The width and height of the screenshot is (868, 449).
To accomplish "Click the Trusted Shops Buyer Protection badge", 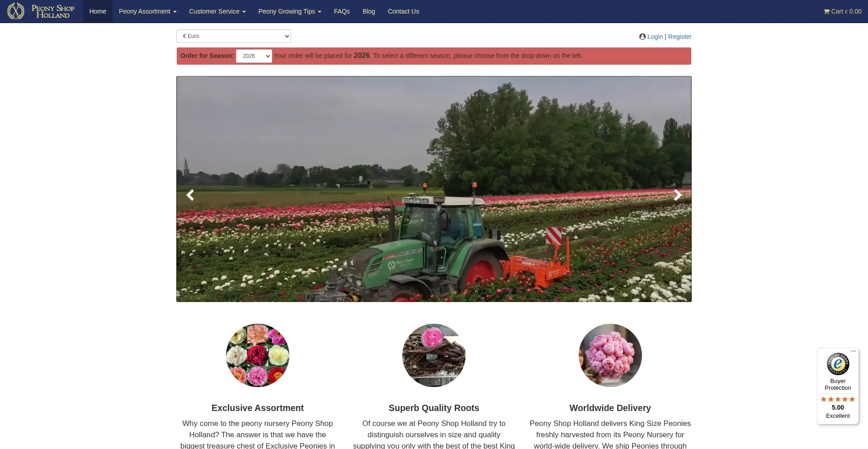I will (x=838, y=364).
